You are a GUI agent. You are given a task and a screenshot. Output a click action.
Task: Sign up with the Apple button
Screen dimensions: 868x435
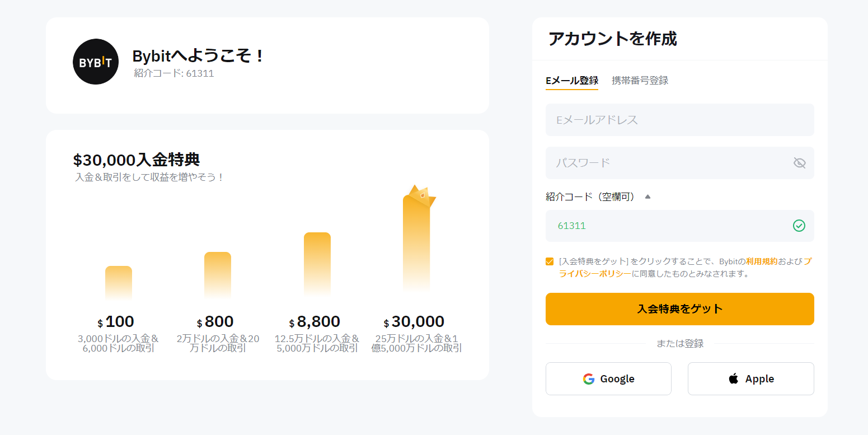[750, 379]
